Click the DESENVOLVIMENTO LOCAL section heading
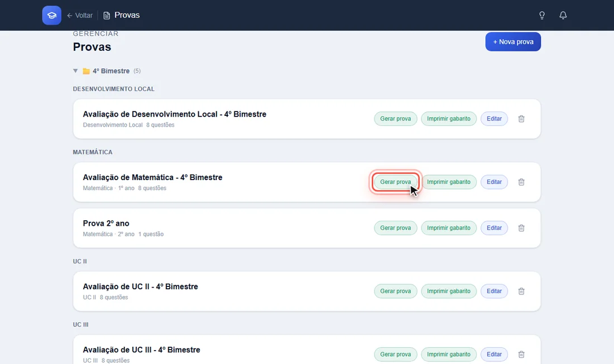The width and height of the screenshot is (614, 364). coord(113,89)
